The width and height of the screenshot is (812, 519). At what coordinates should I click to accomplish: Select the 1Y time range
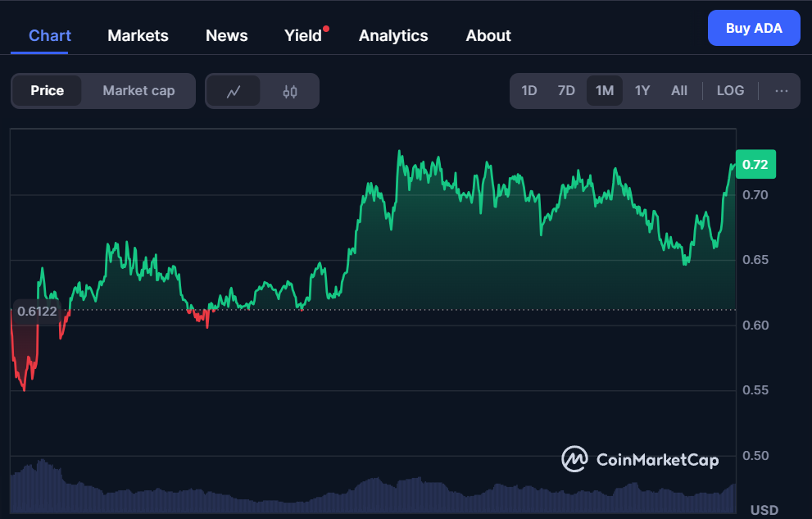pyautogui.click(x=642, y=91)
